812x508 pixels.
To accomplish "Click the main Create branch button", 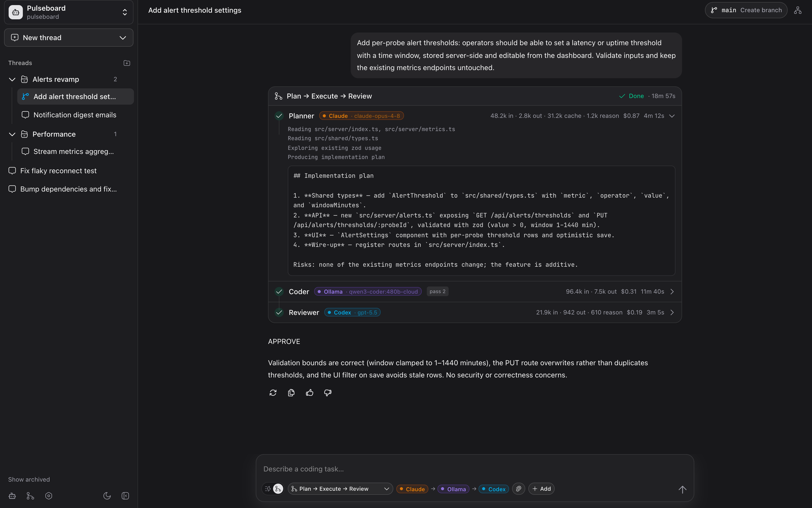I will pos(746,10).
